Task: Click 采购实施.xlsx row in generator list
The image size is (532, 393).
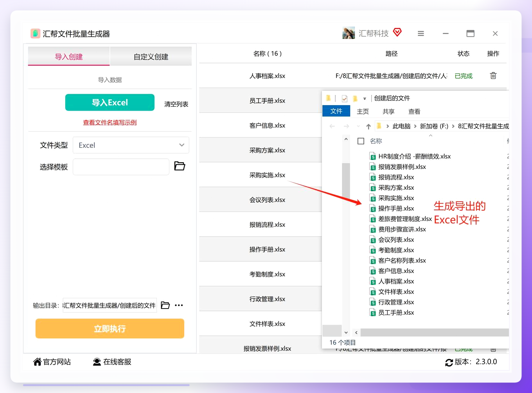Action: coord(261,175)
